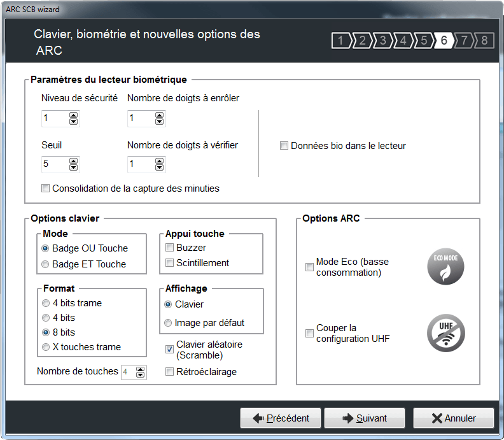This screenshot has height=440, width=504.
Task: Select Image par défaut display
Action: click(169, 323)
